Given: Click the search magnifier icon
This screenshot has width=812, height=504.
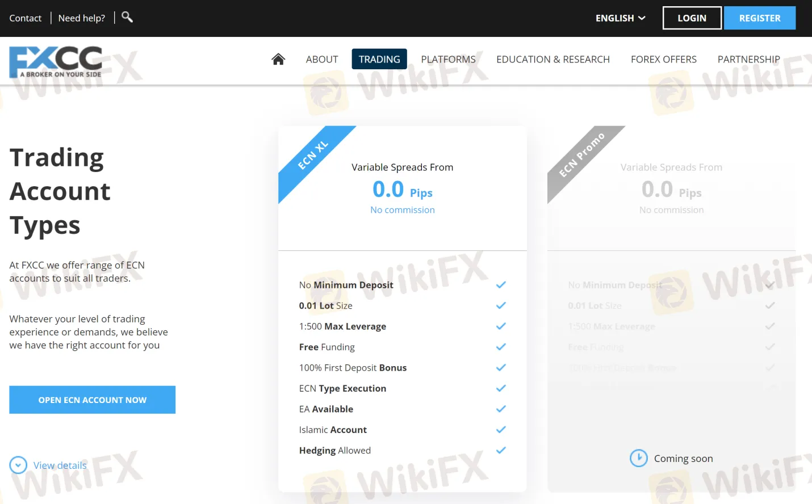Looking at the screenshot, I should pyautogui.click(x=127, y=17).
